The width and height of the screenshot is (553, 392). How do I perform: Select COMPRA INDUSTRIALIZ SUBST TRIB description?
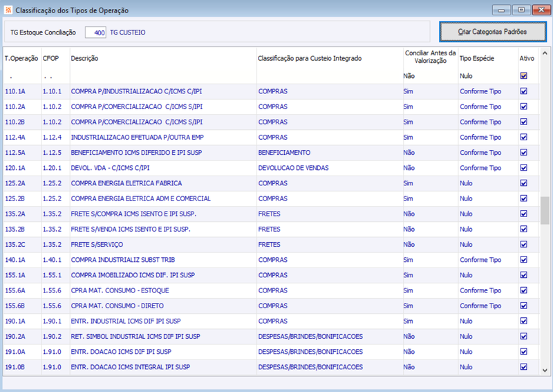click(x=123, y=260)
